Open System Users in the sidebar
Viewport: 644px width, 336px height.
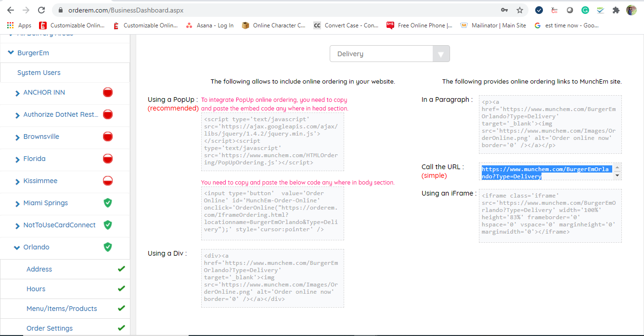click(x=39, y=73)
